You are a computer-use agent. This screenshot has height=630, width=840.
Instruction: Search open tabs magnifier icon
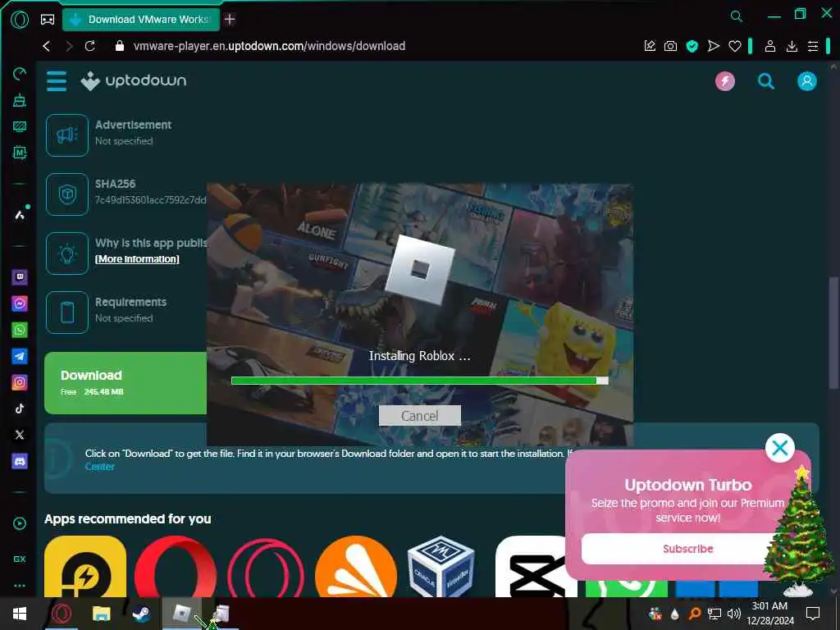[x=737, y=16]
